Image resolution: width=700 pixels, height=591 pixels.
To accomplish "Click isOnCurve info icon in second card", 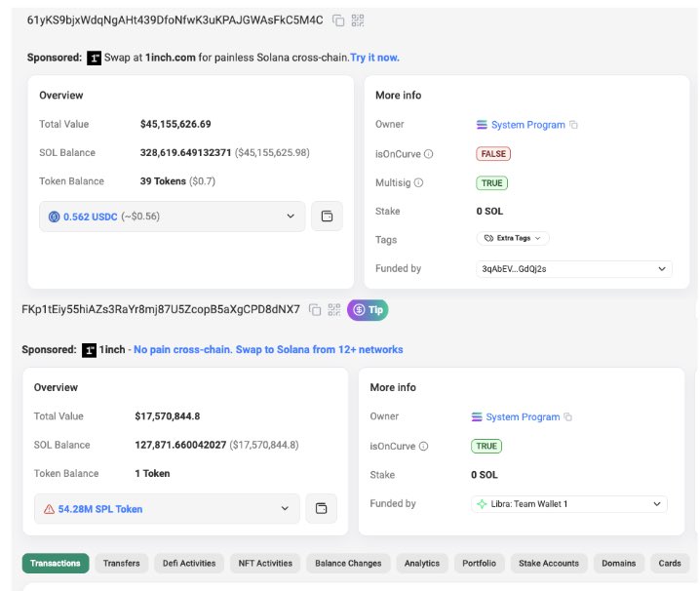I will [x=424, y=447].
